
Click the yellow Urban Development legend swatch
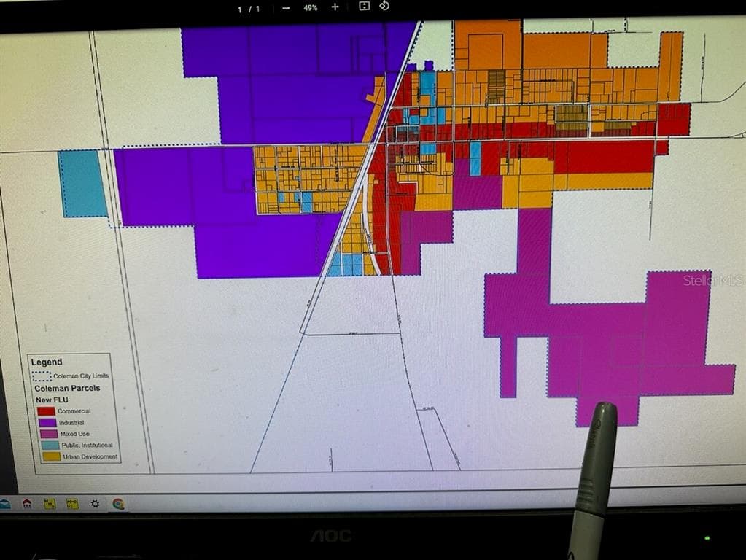50,456
